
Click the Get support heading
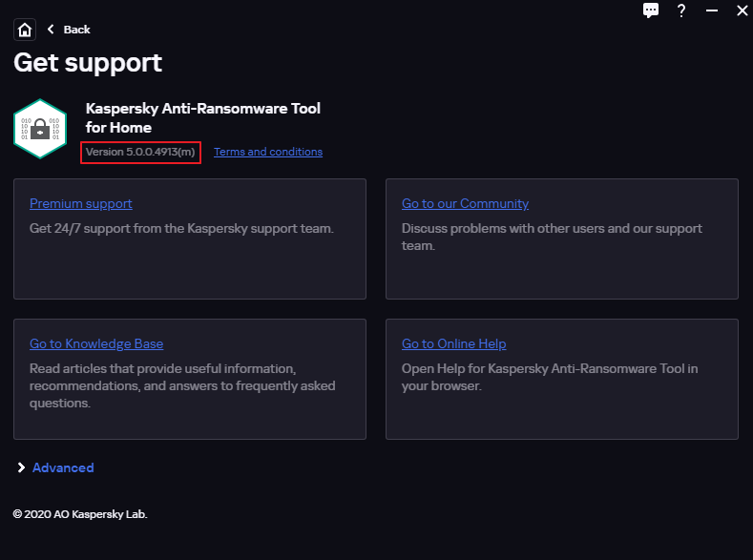point(88,63)
